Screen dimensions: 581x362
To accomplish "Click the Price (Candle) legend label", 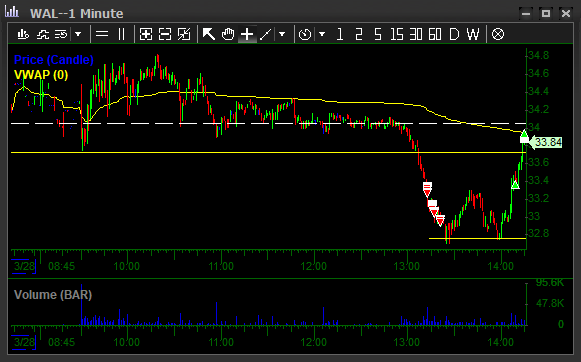I will click(54, 60).
